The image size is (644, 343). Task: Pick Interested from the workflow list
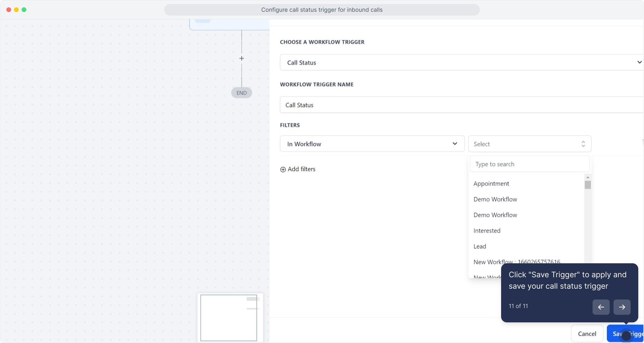pyautogui.click(x=487, y=231)
